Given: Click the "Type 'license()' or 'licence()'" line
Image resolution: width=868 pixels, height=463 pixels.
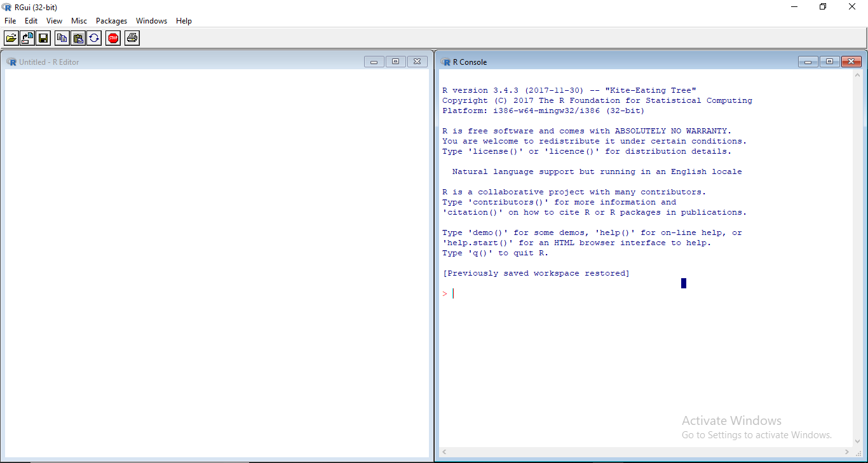Looking at the screenshot, I should (x=587, y=151).
